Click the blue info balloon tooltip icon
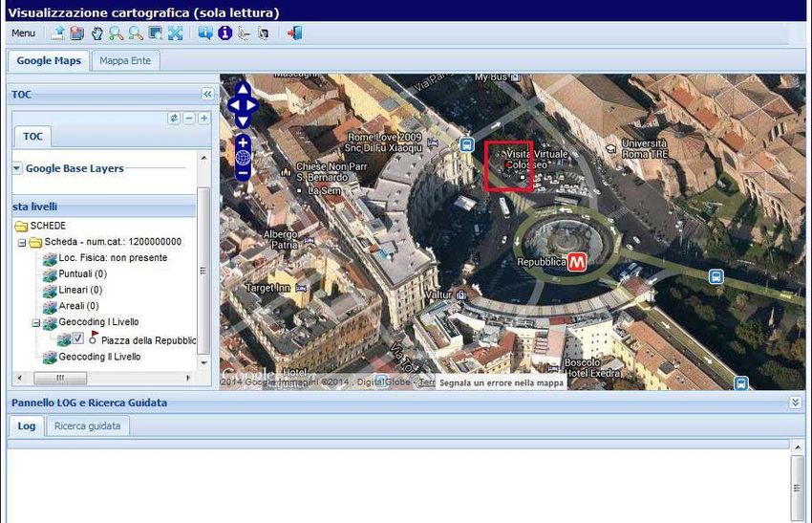 pyautogui.click(x=205, y=33)
